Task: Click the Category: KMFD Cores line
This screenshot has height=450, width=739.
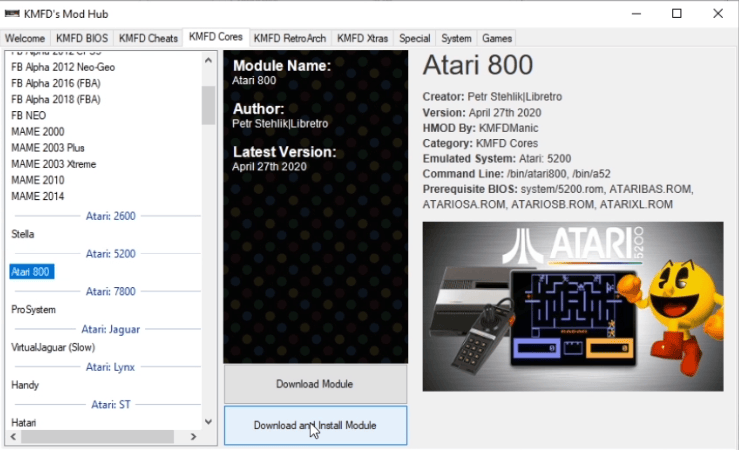Action: coord(480,143)
